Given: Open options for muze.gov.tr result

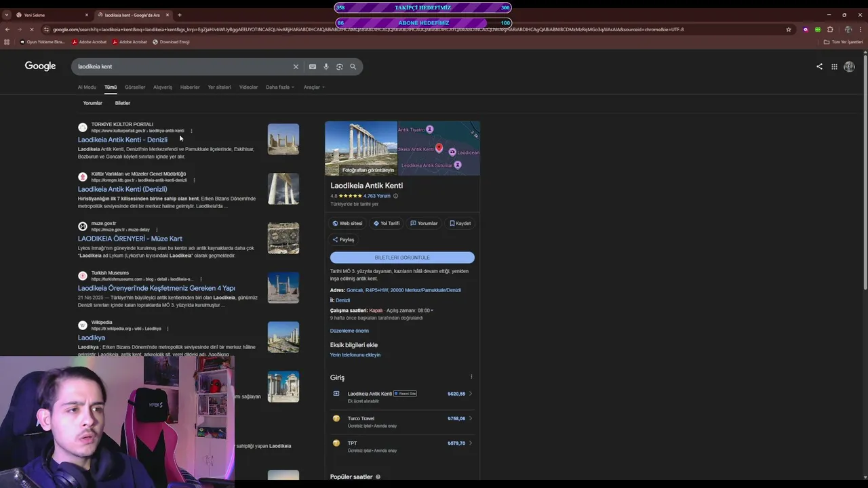Looking at the screenshot, I should [157, 230].
